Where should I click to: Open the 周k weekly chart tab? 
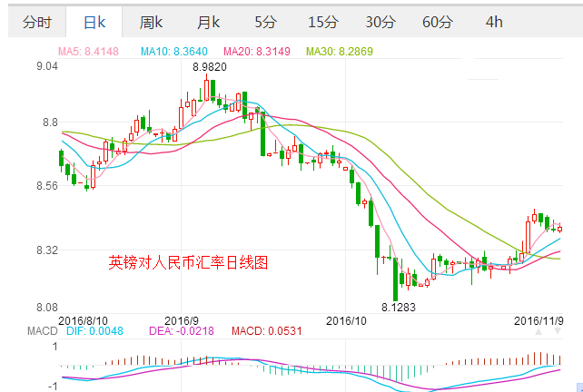pyautogui.click(x=152, y=22)
